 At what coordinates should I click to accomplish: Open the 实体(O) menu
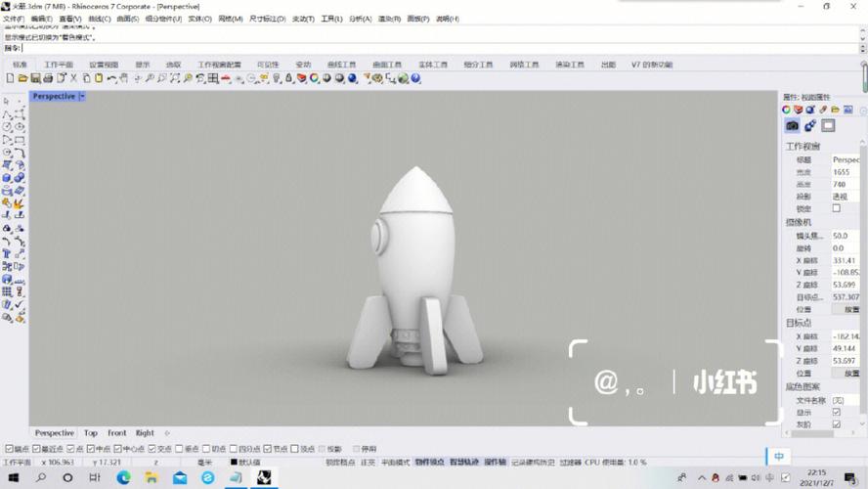click(199, 19)
